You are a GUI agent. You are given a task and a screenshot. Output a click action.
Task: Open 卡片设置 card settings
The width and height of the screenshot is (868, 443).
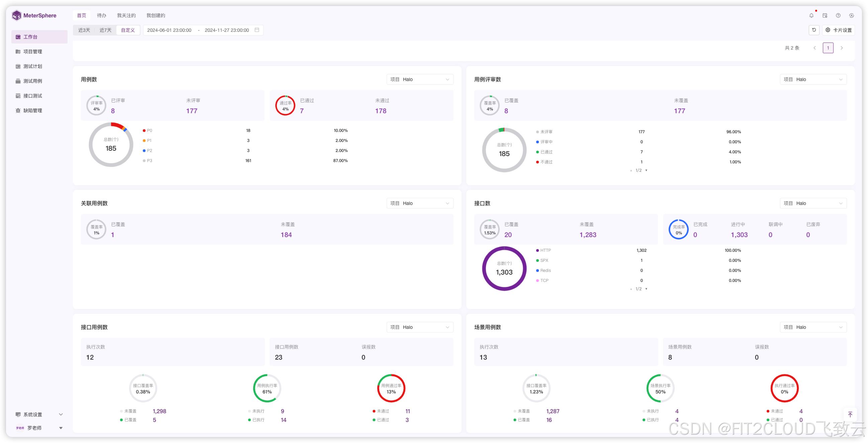click(839, 30)
